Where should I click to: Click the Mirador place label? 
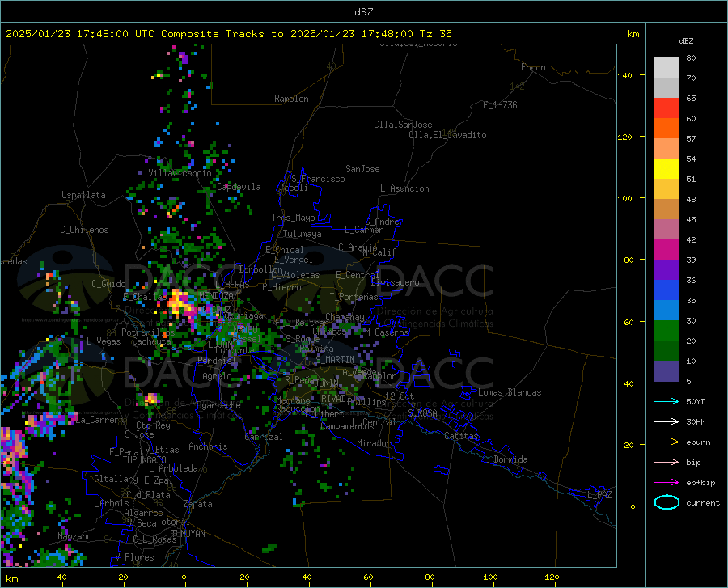[374, 443]
